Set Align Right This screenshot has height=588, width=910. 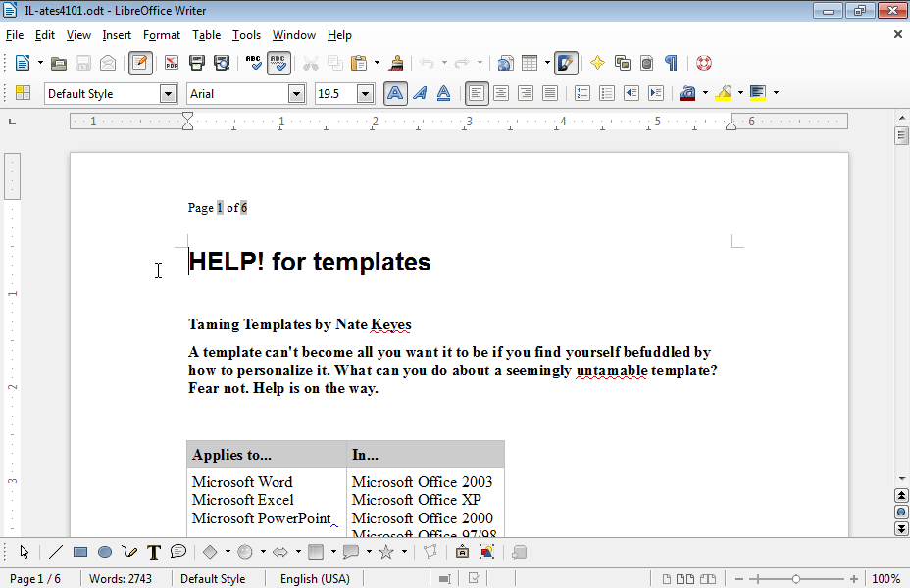526,93
